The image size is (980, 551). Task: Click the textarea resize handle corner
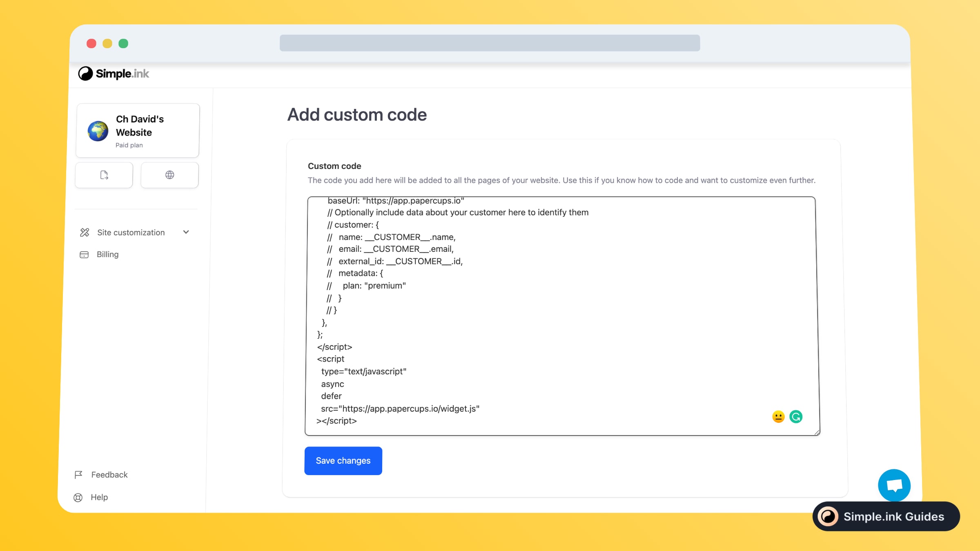(817, 433)
